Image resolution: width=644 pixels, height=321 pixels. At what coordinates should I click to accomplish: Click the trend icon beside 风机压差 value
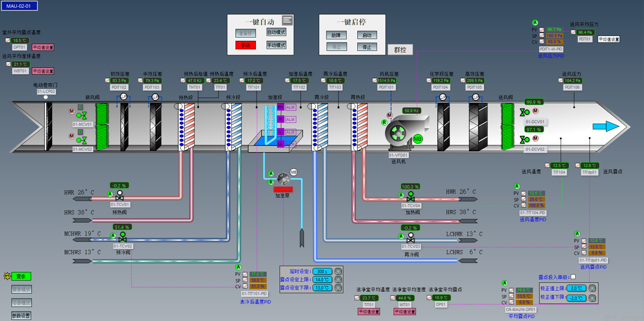tap(375, 81)
